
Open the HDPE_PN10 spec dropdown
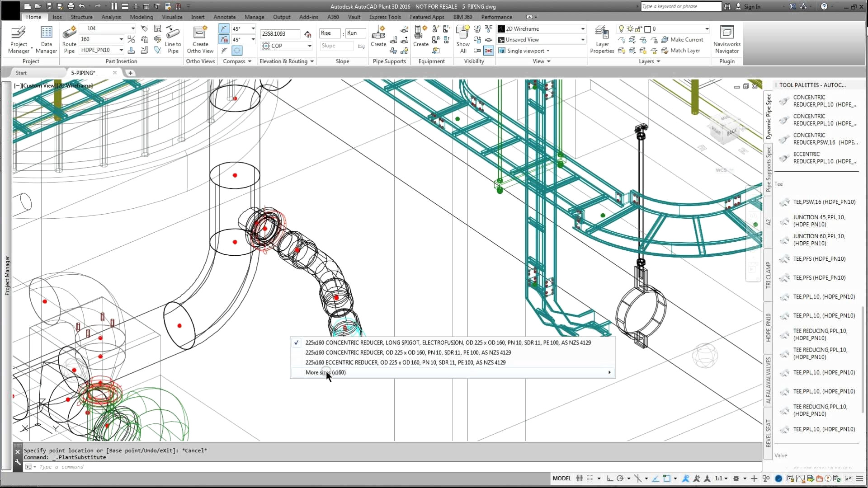[x=121, y=50]
